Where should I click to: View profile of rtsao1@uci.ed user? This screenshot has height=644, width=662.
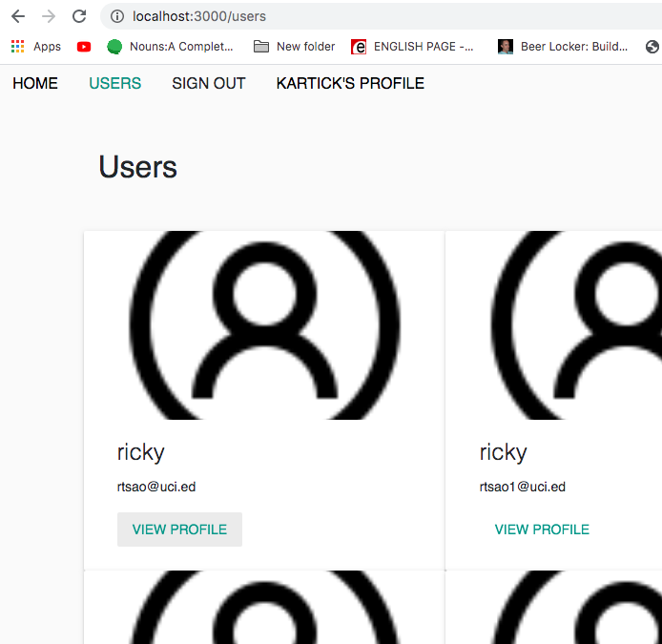[x=542, y=530]
